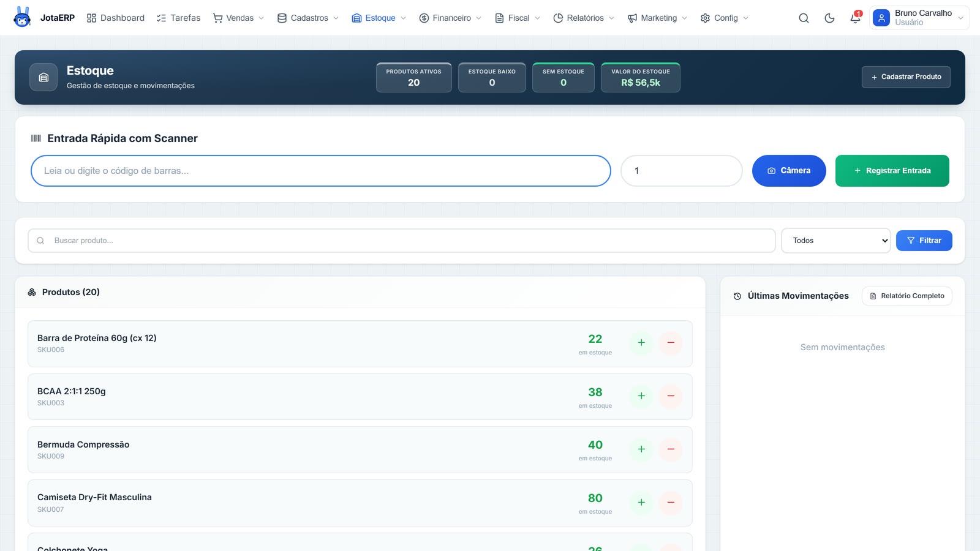Focus the Buscar produto search field
Screen dimensions: 980x551
[402, 241]
